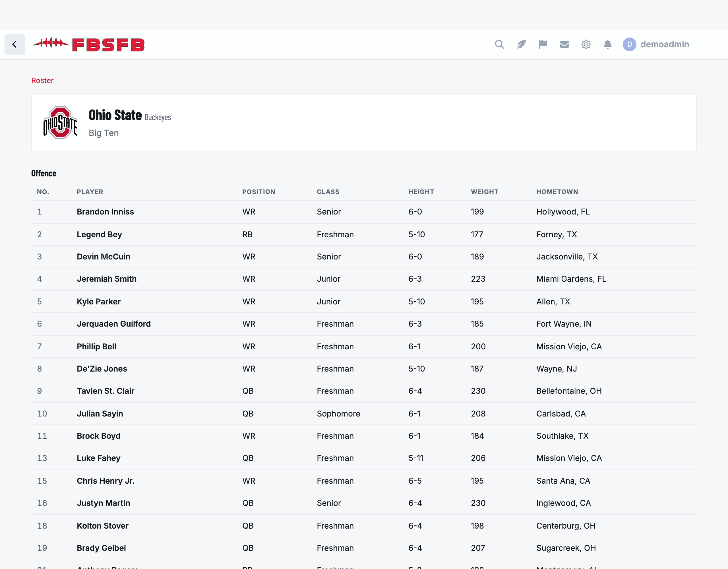Screen dimensions: 728x569
Task: Select player Chris Henry Jr.
Action: click(105, 481)
